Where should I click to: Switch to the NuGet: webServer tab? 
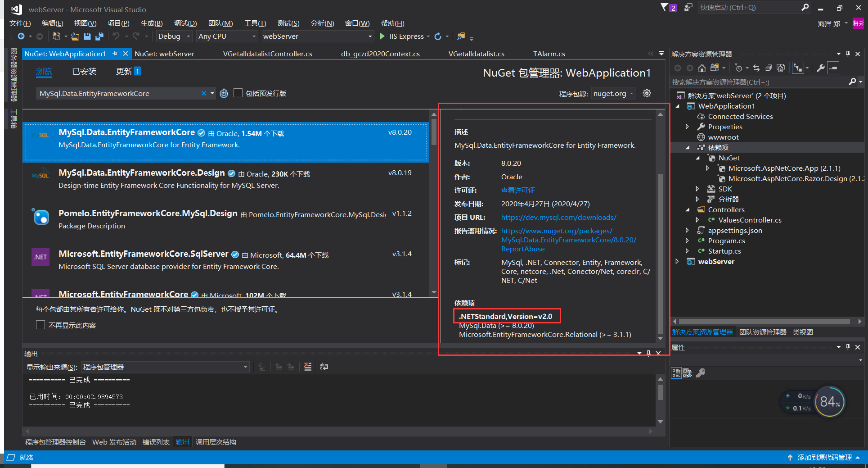pyautogui.click(x=165, y=54)
